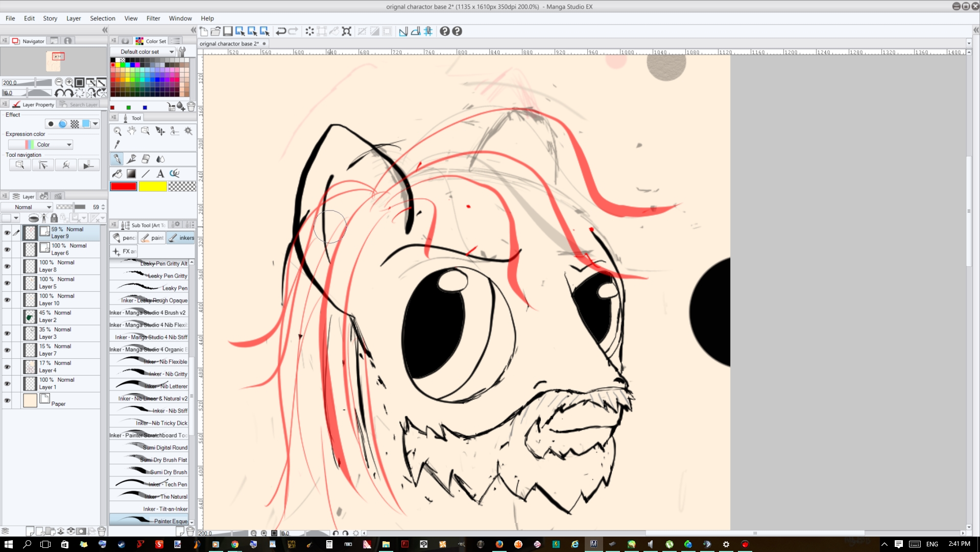Image resolution: width=980 pixels, height=552 pixels.
Task: Hide Layer 5 with its eye icon
Action: tap(7, 283)
